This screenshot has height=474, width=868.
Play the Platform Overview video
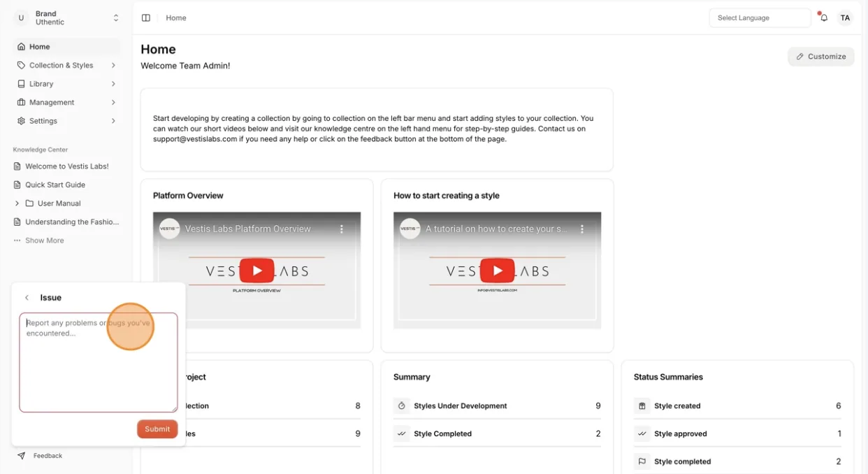coord(257,271)
